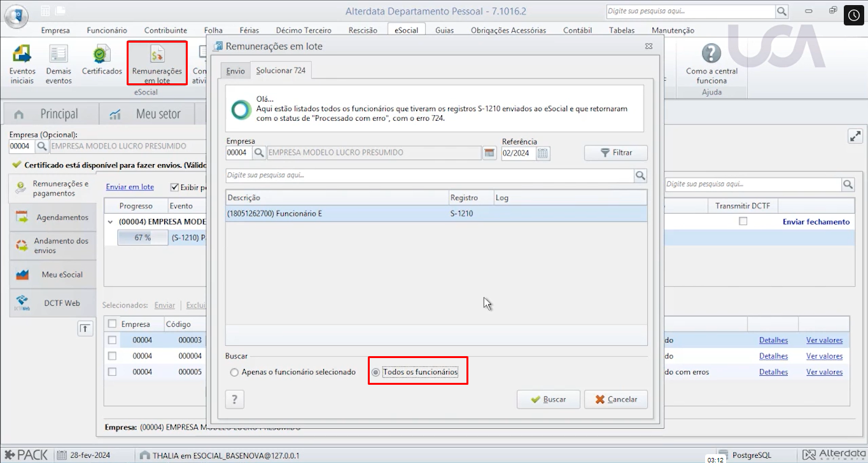Open the Tabelas ribbon tab
868x463 pixels.
[621, 30]
